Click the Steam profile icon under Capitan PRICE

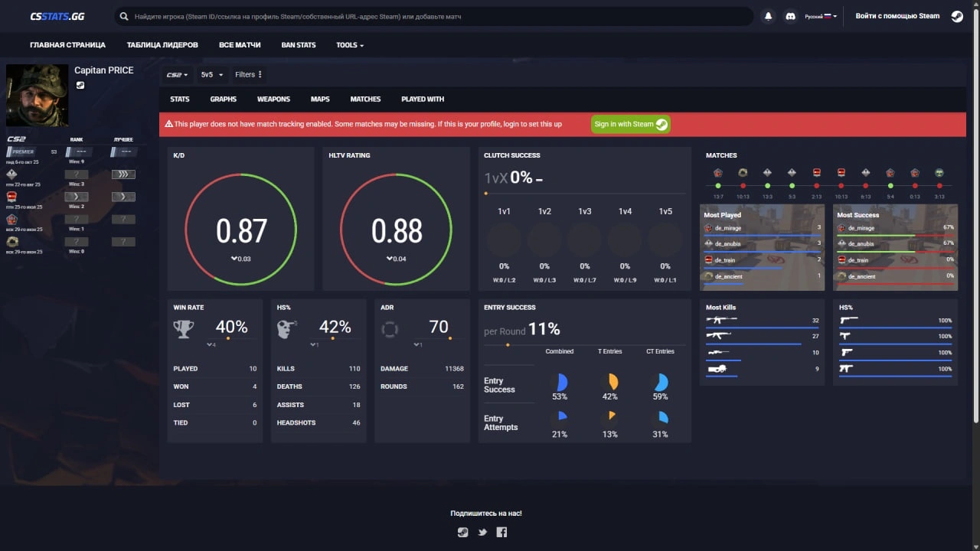[x=80, y=85]
